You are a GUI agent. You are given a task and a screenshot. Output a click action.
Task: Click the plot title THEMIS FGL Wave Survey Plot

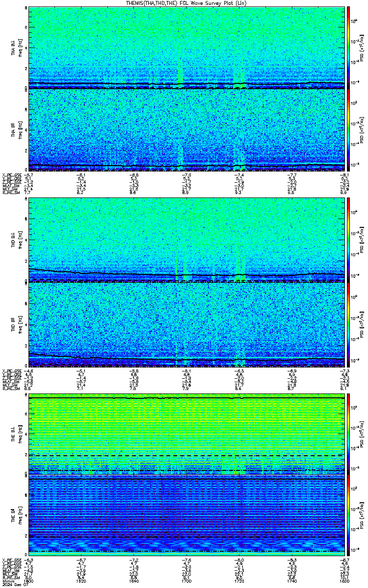point(186,3)
